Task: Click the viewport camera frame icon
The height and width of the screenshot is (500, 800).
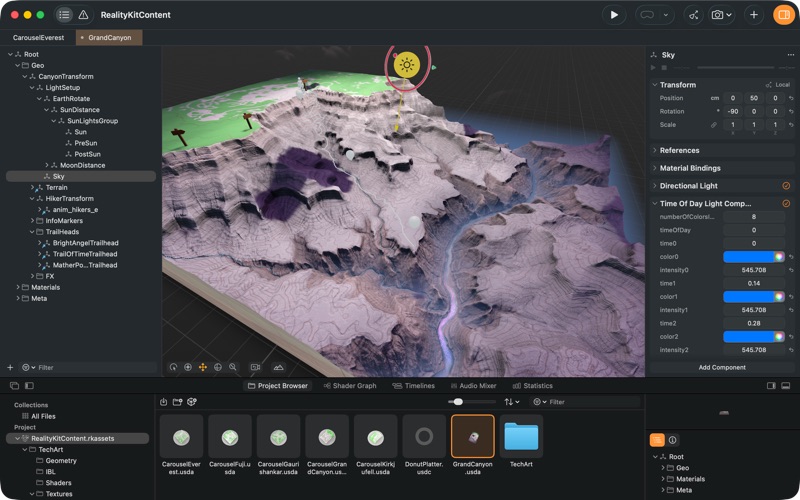Action: (x=255, y=367)
